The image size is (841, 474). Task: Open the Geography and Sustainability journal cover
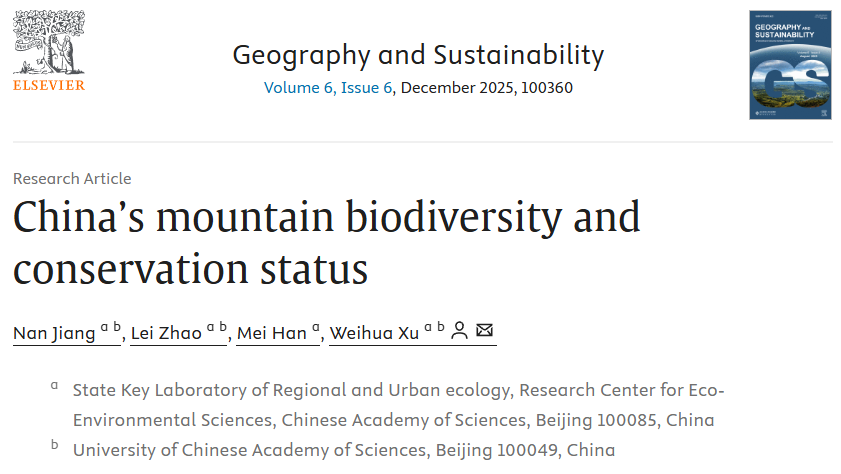click(789, 65)
